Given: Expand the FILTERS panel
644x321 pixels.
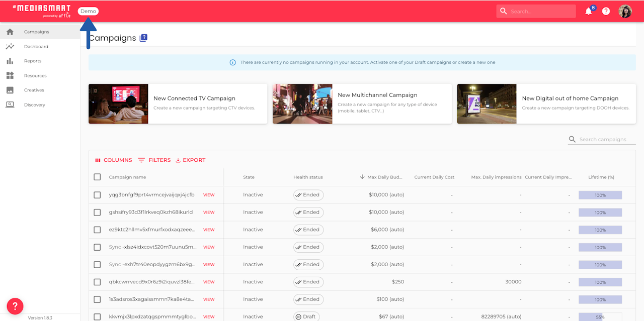Looking at the screenshot, I should tap(154, 160).
